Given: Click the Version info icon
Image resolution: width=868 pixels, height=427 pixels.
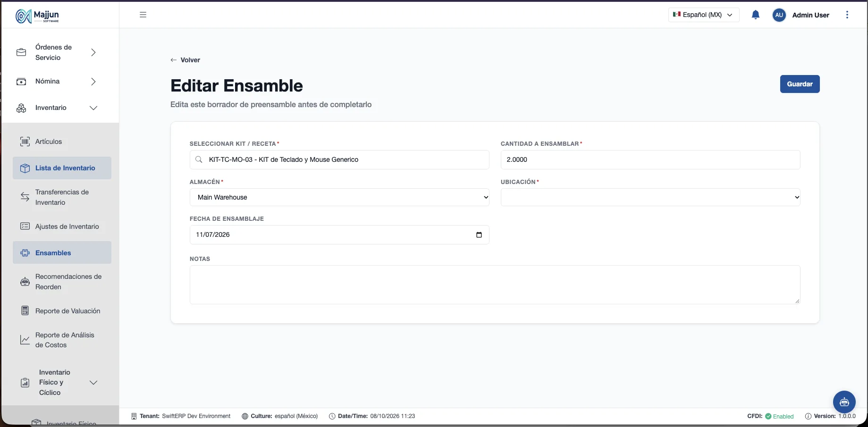Looking at the screenshot, I should (808, 416).
